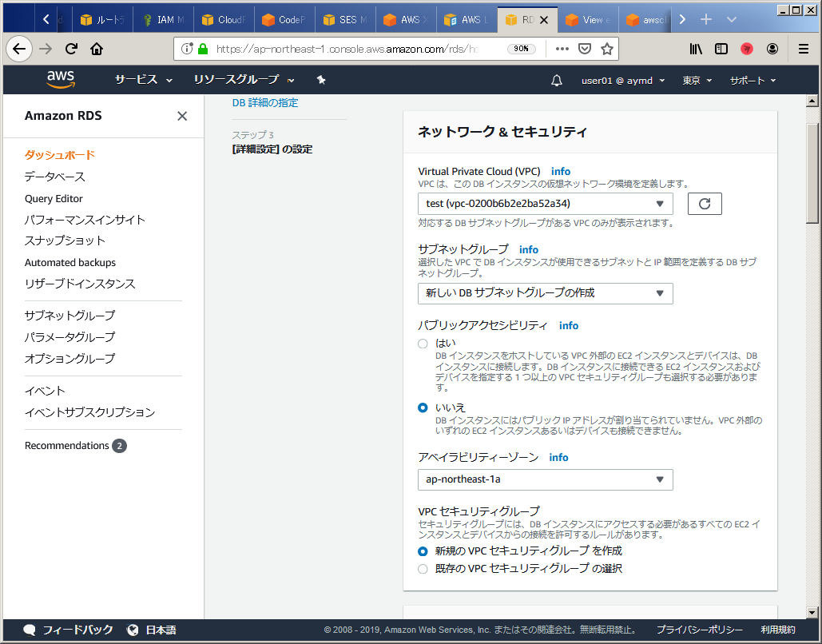Click the scrollbar down arrow
Viewport: 822px width, 644px height.
click(812, 612)
